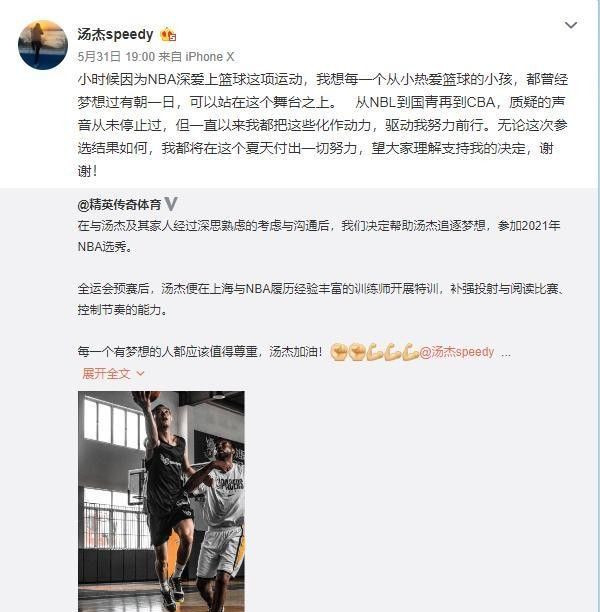Open the 汤杰speedy profile avatar

[43, 45]
